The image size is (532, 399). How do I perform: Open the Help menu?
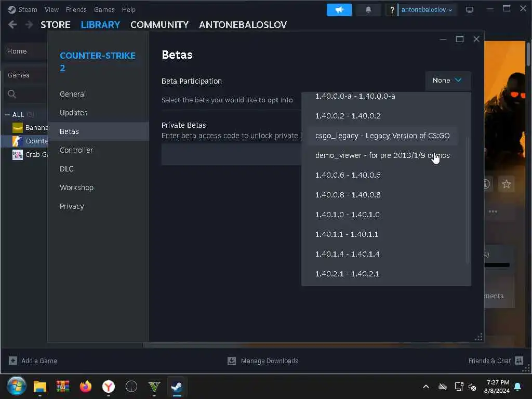pyautogui.click(x=129, y=9)
